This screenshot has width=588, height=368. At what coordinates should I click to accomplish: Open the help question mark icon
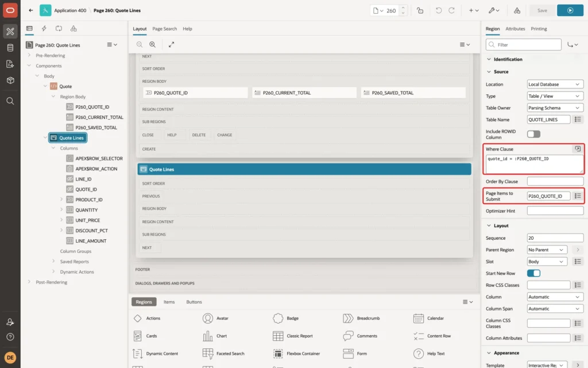pyautogui.click(x=10, y=337)
